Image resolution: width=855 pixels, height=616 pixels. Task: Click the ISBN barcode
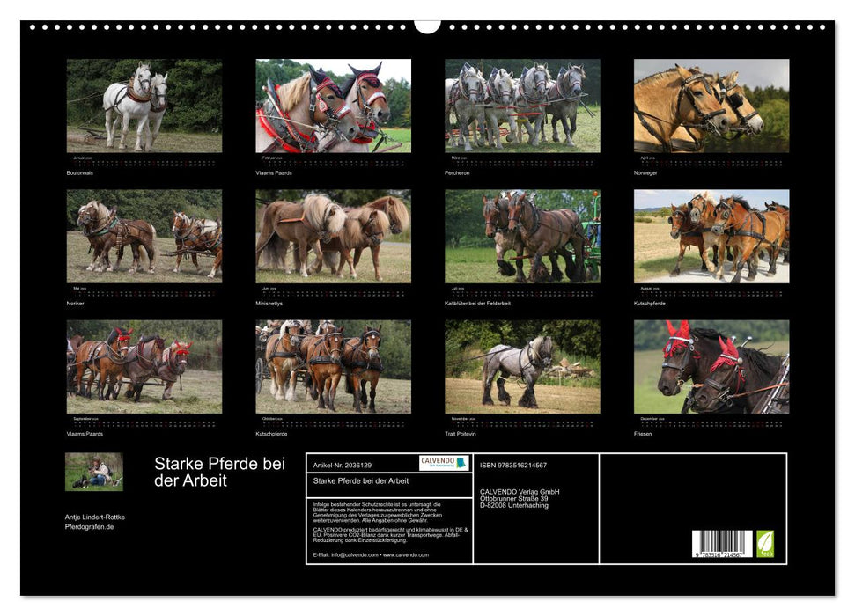pos(722,543)
